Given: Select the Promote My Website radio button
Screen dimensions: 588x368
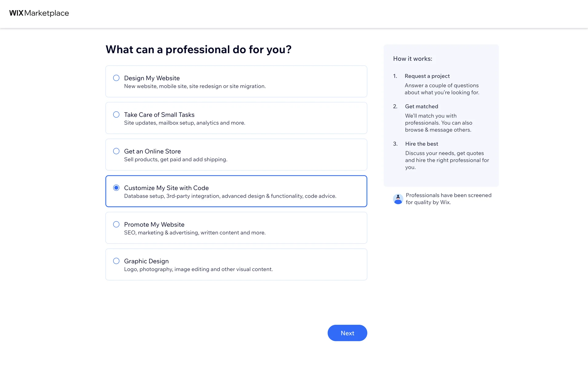Looking at the screenshot, I should 116,224.
